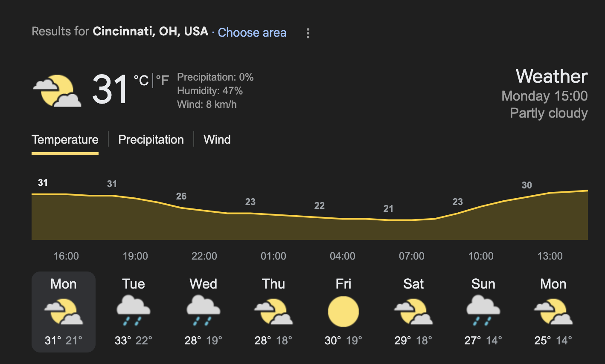605x364 pixels.
Task: Switch to the Precipitation tab
Action: 151,139
